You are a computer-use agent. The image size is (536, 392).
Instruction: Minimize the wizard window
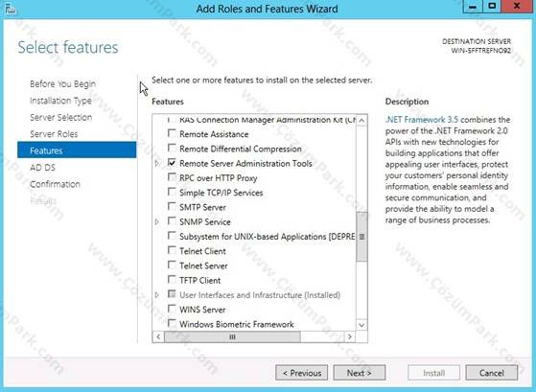[x=473, y=7]
